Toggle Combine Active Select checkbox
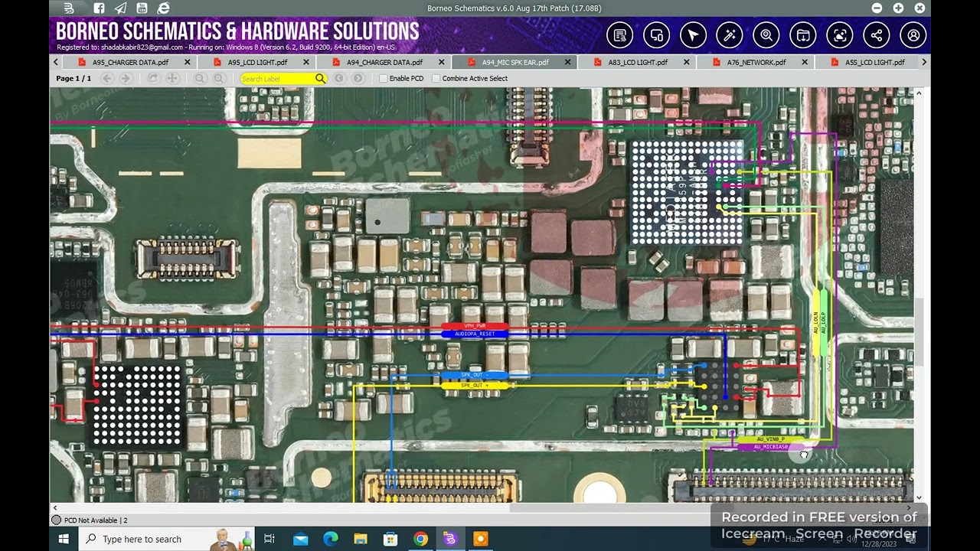This screenshot has height=551, width=980. coord(436,78)
